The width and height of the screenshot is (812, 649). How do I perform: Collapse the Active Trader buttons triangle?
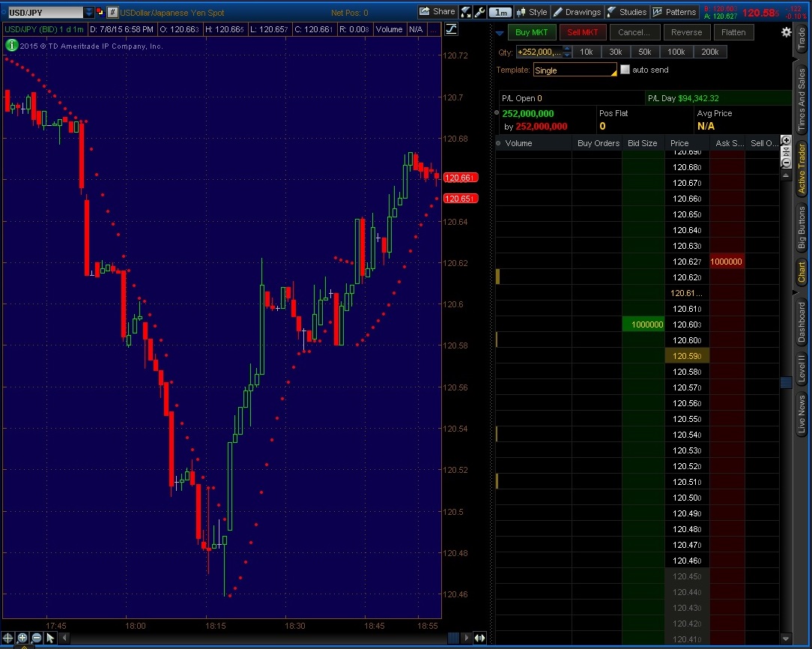(500, 33)
